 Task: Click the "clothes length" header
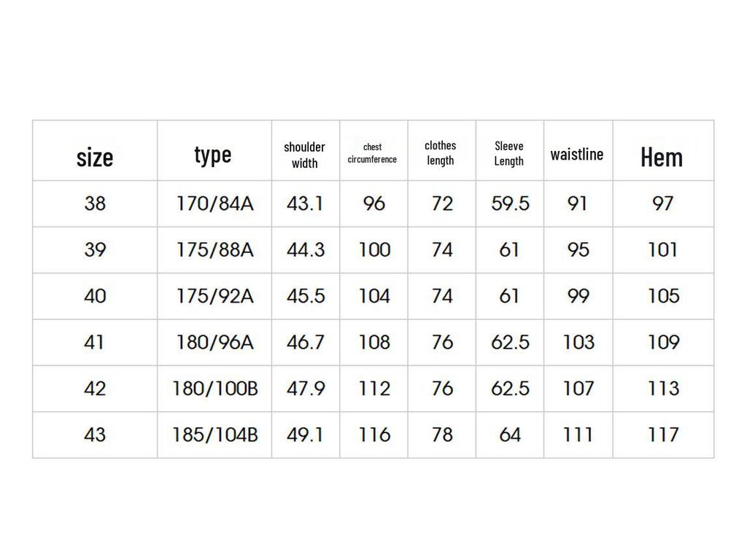coord(441,153)
